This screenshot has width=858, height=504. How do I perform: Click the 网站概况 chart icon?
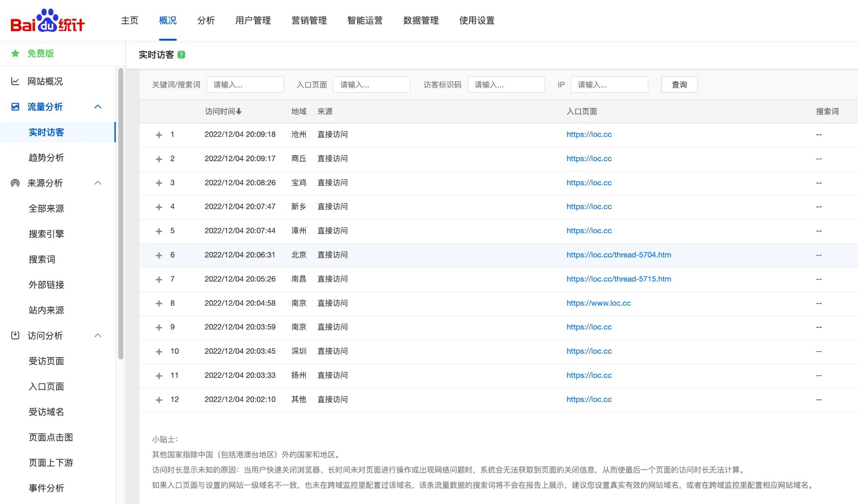pyautogui.click(x=16, y=81)
